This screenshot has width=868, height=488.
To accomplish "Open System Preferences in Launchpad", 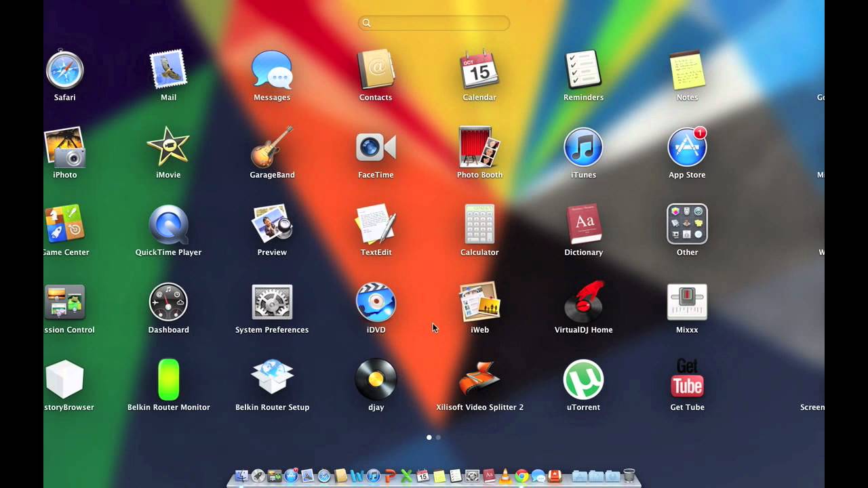I will click(x=272, y=302).
